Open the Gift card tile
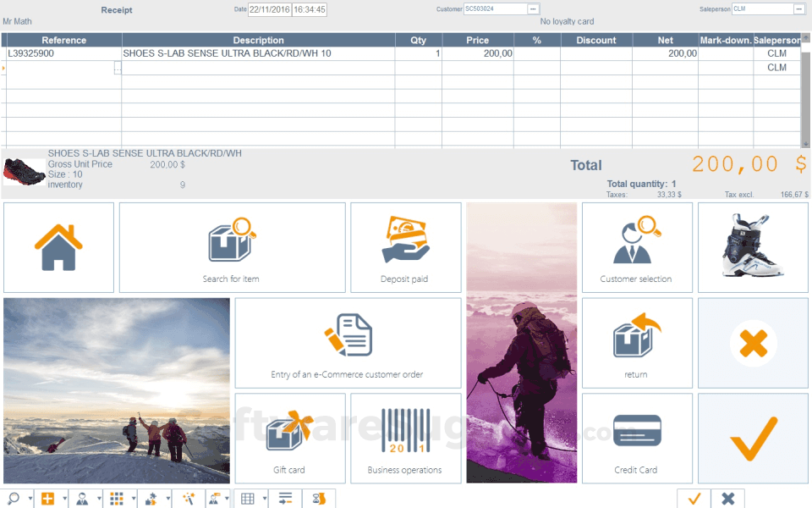Image resolution: width=812 pixels, height=508 pixels. (289, 438)
